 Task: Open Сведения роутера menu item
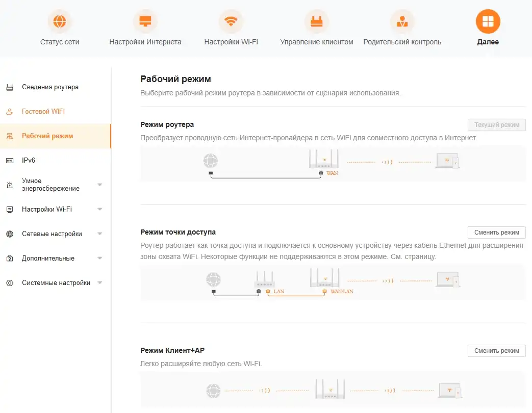(x=50, y=87)
